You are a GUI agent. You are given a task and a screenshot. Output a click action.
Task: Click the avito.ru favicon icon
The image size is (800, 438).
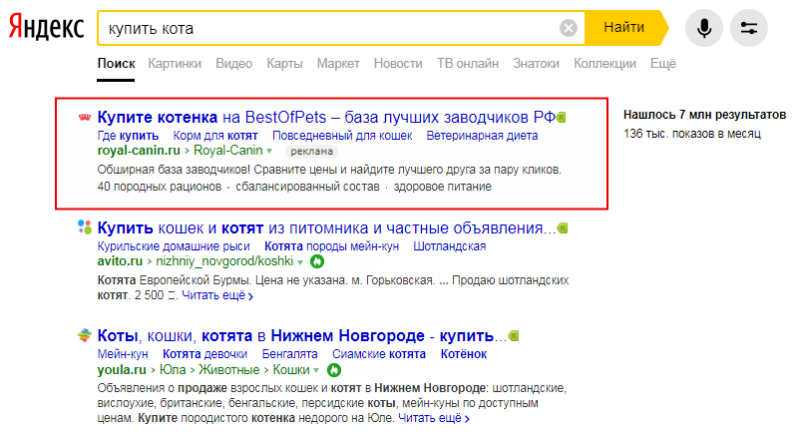pyautogui.click(x=85, y=227)
